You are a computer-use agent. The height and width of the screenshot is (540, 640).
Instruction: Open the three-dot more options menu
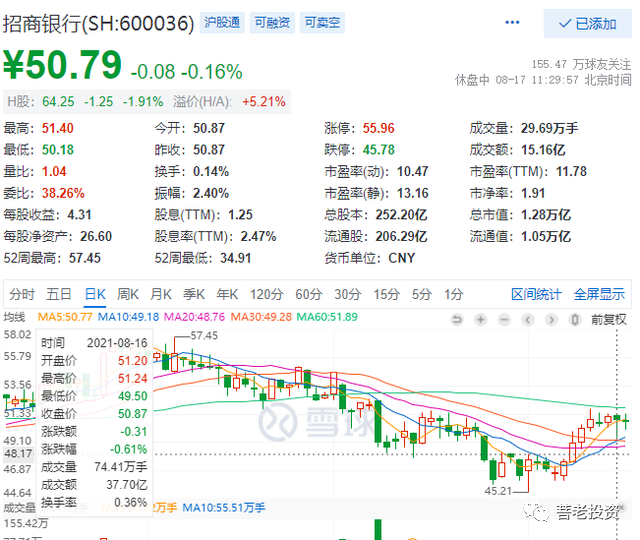coord(512,22)
